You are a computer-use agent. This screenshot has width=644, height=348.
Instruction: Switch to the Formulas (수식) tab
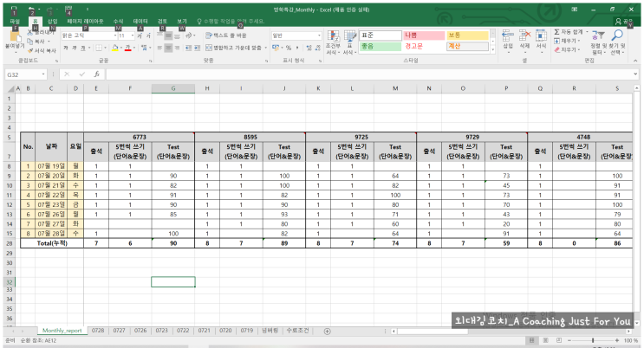coord(118,22)
